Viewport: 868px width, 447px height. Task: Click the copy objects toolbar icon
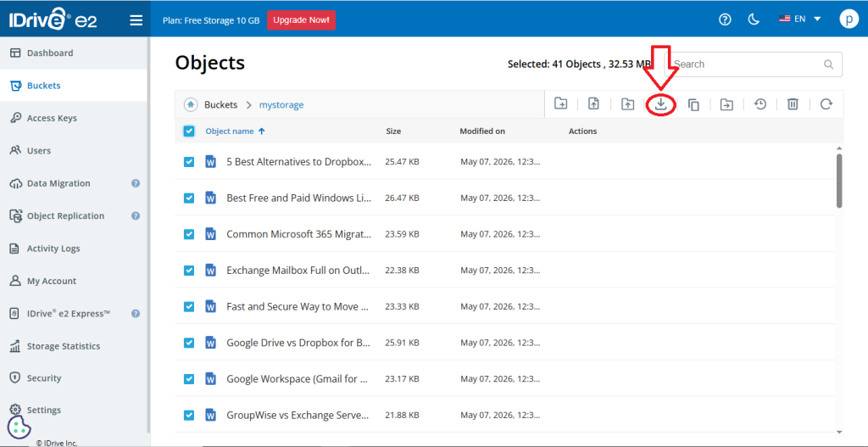693,104
